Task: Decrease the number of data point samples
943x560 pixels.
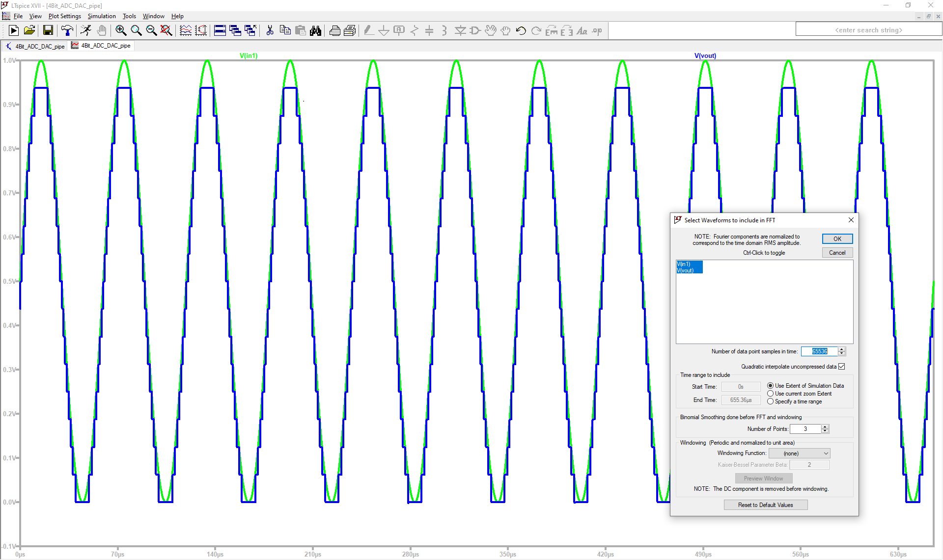Action: click(842, 354)
